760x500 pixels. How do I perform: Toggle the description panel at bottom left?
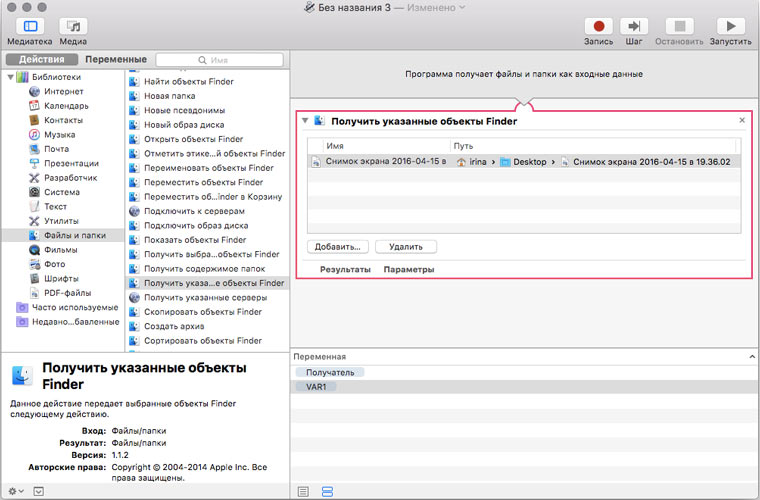pos(39,491)
